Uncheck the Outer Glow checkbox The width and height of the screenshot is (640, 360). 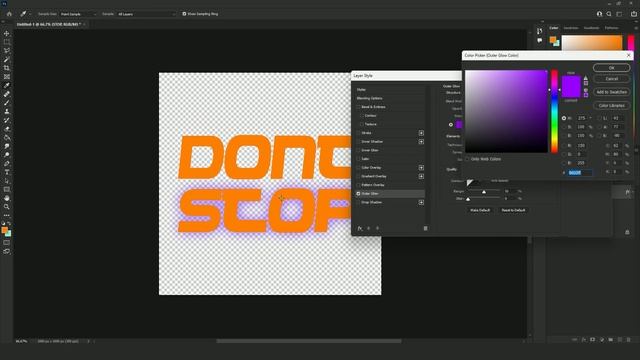click(358, 193)
